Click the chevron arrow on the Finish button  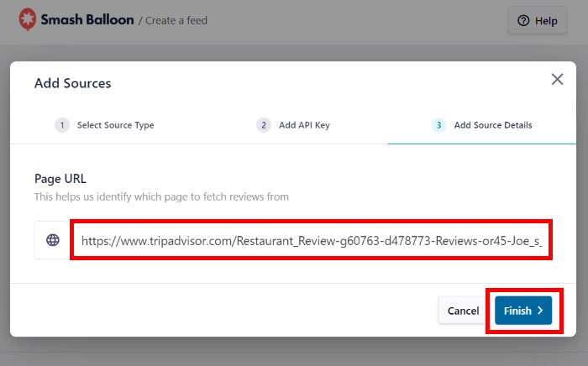click(539, 311)
